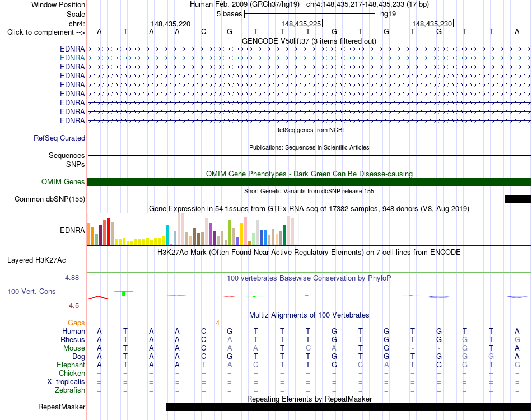Viewport: 532px width, 420px height.
Task: Click the Rhesus alignment row label
Action: (x=73, y=339)
